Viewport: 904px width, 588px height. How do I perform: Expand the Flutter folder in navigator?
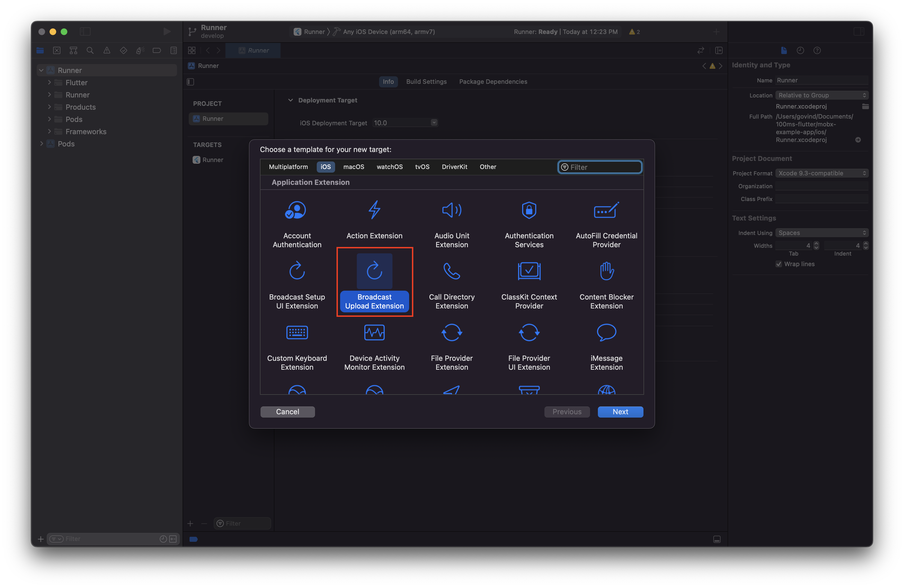tap(49, 82)
